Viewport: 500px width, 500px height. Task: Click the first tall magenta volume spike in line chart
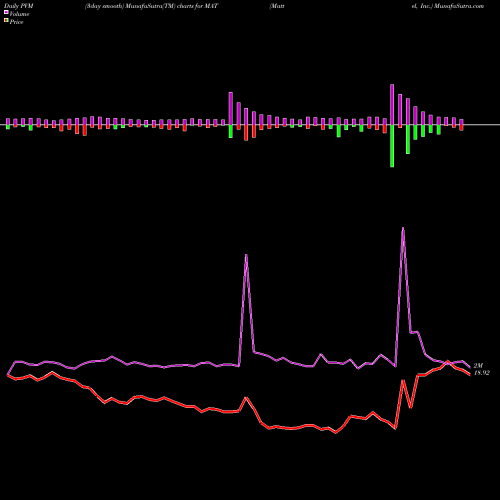246,255
